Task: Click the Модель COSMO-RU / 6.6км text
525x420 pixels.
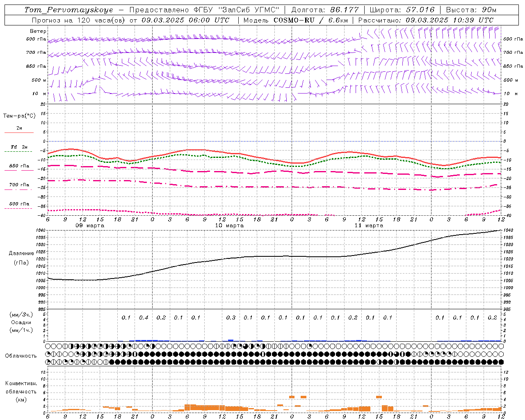Action: [296, 20]
